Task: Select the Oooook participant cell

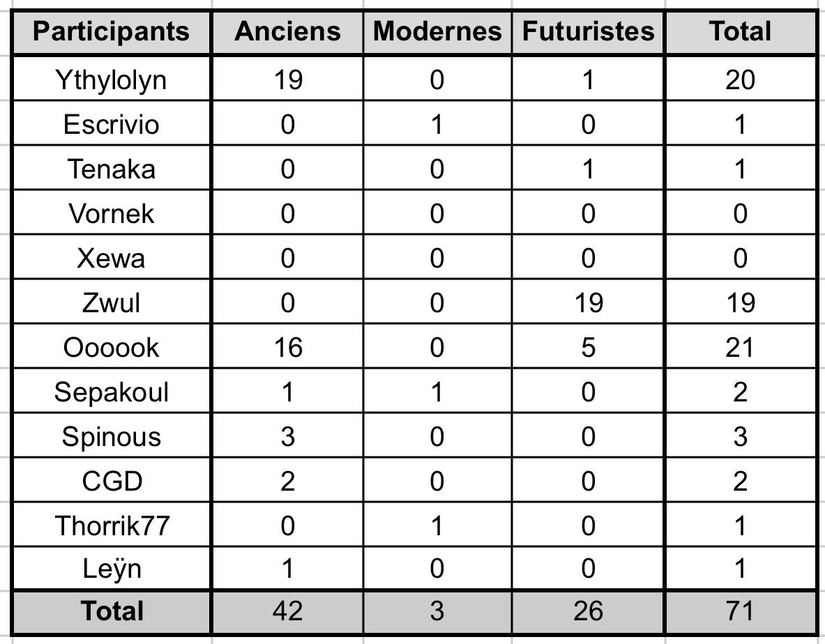Action: click(112, 348)
